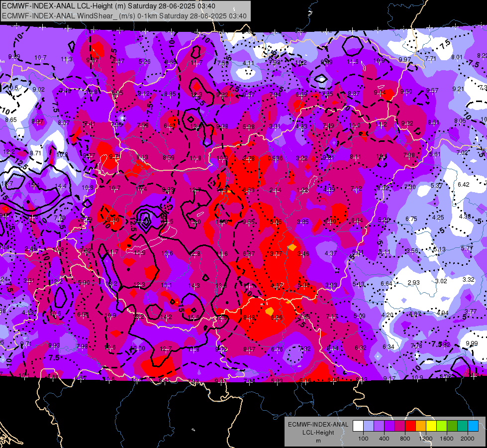
Task: Click the legend tick label 1200
Action: click(x=425, y=439)
